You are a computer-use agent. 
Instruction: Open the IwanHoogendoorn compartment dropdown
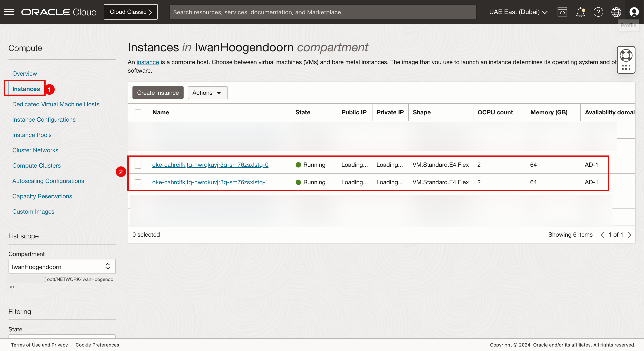62,266
